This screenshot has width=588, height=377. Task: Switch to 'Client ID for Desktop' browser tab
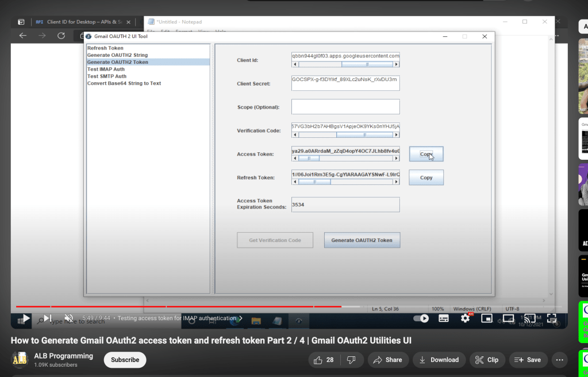click(79, 22)
